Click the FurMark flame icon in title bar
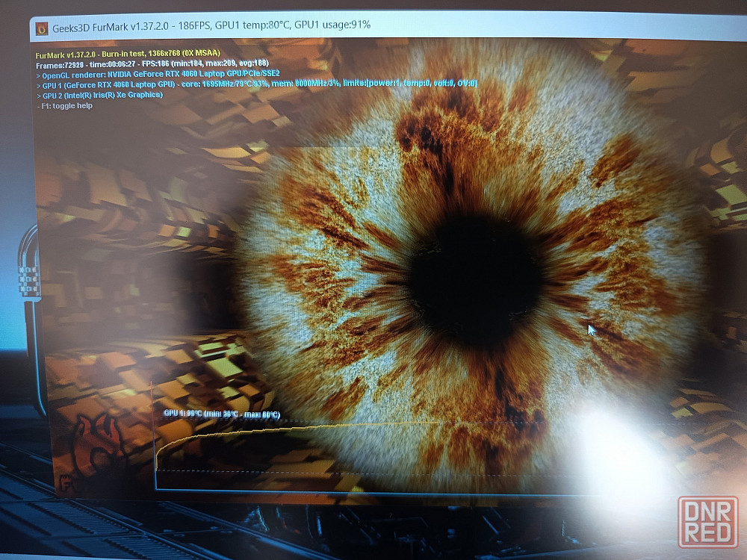 pos(42,28)
